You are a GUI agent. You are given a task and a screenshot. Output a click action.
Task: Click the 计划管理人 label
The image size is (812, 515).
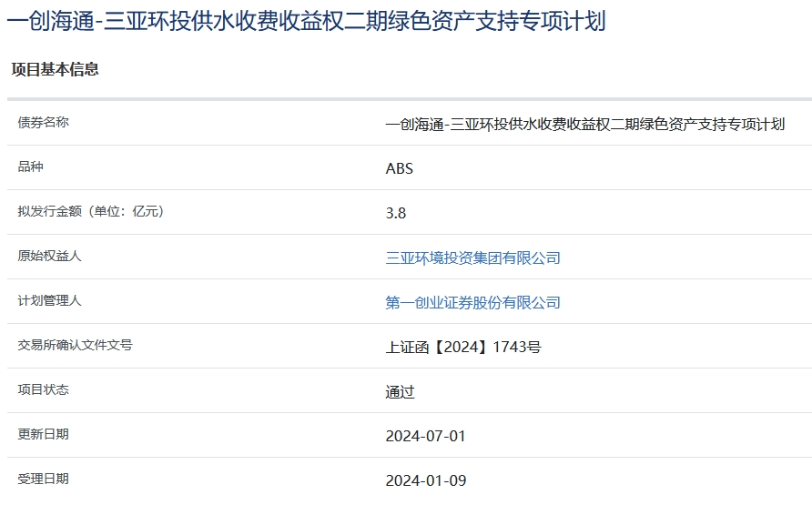[49, 300]
